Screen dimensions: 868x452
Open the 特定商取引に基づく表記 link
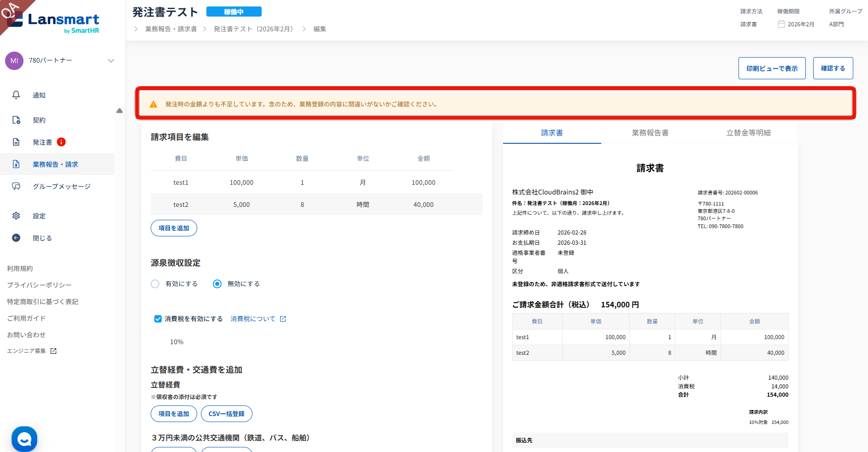(42, 302)
